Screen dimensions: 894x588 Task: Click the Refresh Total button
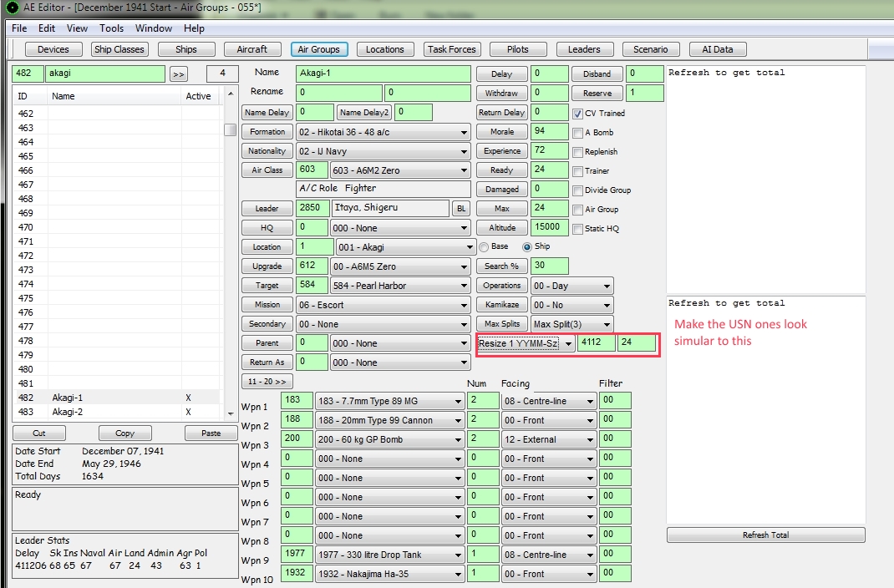(x=765, y=535)
